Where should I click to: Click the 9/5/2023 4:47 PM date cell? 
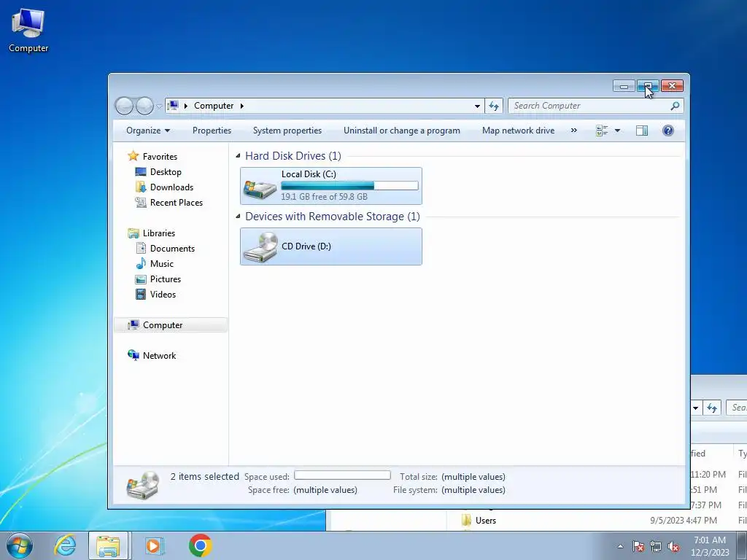[683, 521]
